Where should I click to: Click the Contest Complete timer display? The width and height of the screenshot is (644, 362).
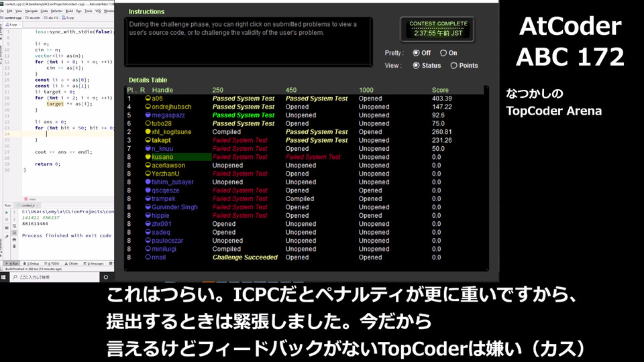pos(438,29)
